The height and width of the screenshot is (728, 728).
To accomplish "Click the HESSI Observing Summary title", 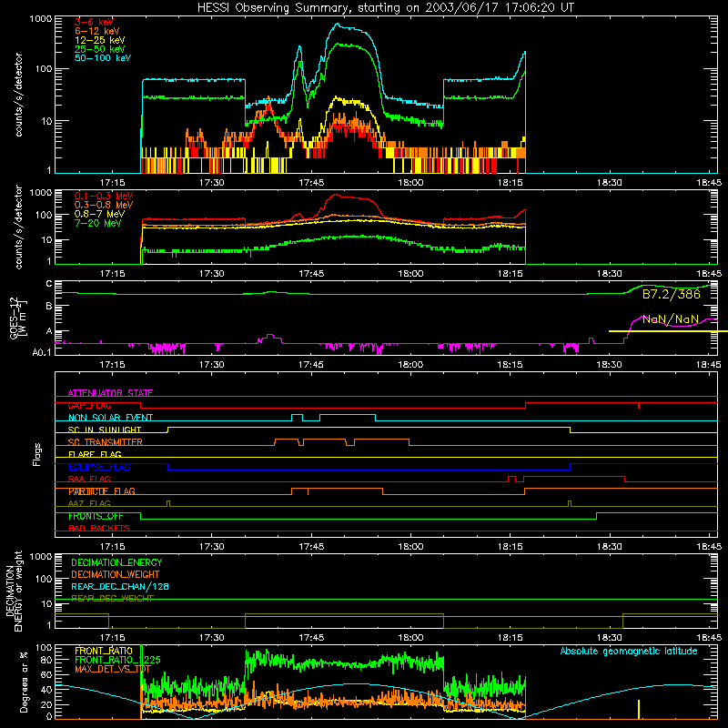I will [x=386, y=7].
